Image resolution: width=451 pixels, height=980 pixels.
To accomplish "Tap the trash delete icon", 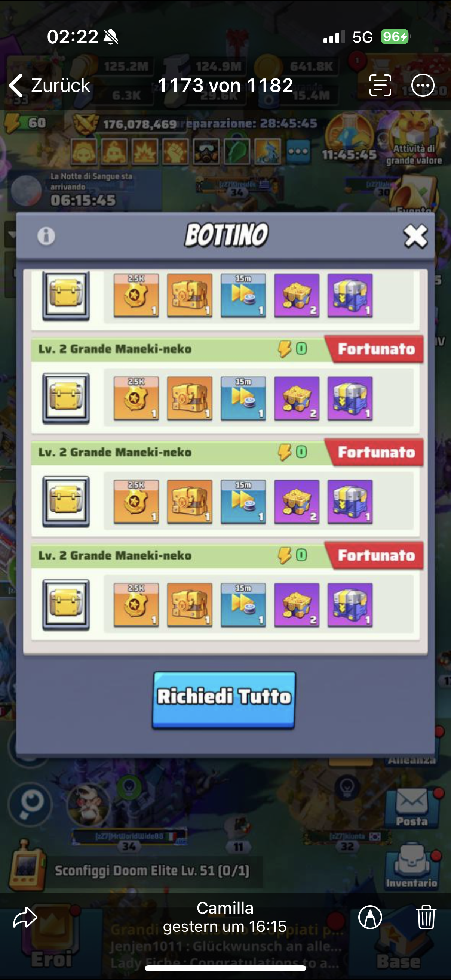I will pos(426,917).
